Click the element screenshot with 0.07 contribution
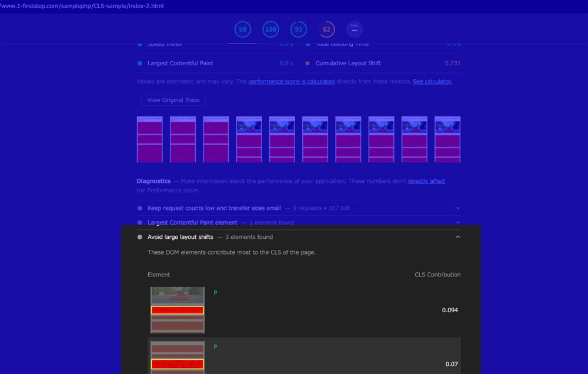 click(178, 358)
